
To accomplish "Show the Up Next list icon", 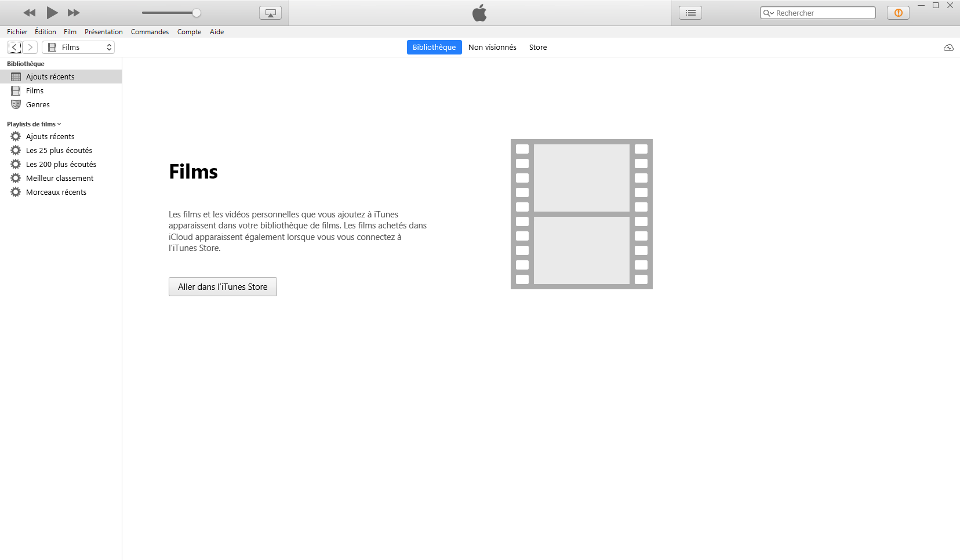I will (690, 13).
